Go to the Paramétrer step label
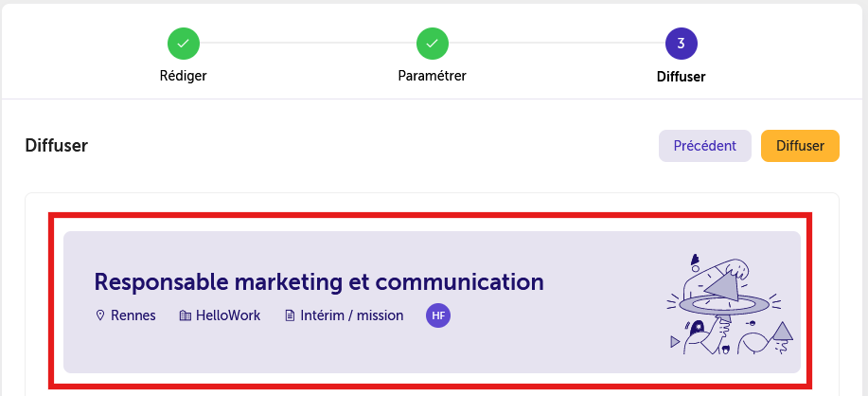This screenshot has width=868, height=396. [x=433, y=76]
